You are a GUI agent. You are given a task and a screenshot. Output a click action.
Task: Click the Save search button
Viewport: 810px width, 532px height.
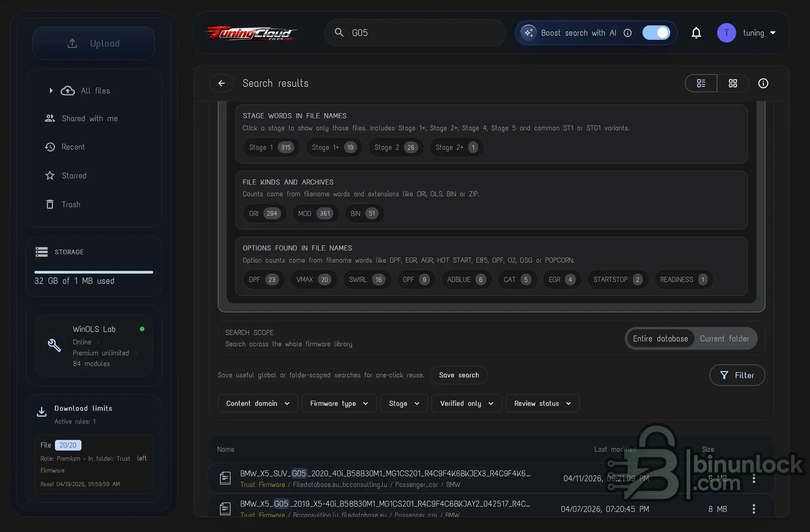(x=458, y=375)
